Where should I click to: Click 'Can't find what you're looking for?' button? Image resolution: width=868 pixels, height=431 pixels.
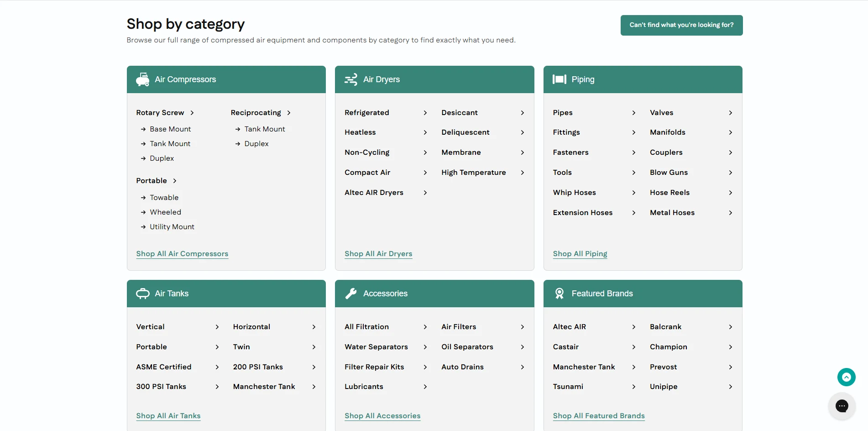[x=681, y=25]
